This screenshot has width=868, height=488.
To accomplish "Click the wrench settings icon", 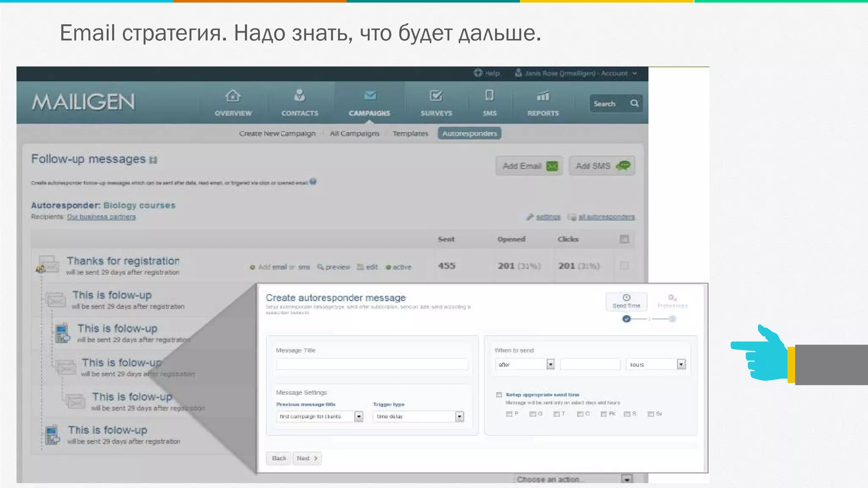I will tap(530, 217).
